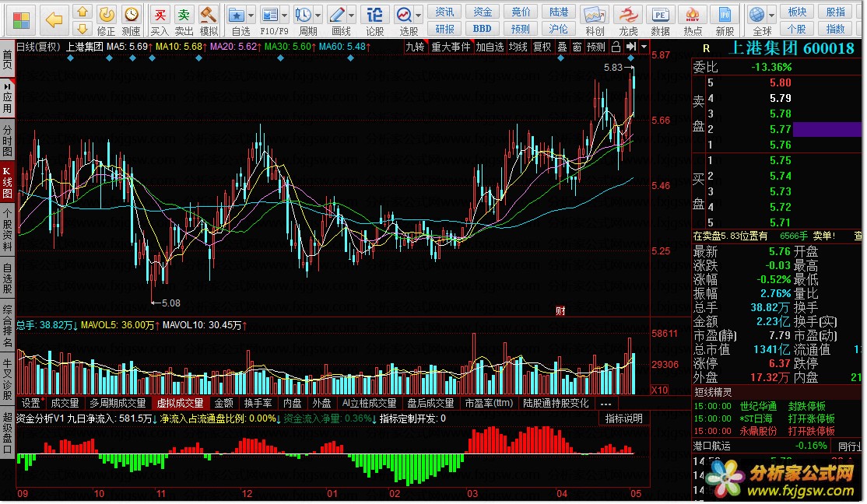
Task: Toggle 预测 forecast on chart toolbar
Action: pos(595,47)
